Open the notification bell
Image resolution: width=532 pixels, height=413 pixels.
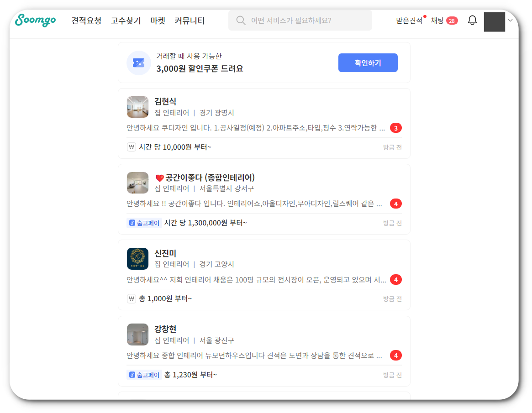click(472, 21)
